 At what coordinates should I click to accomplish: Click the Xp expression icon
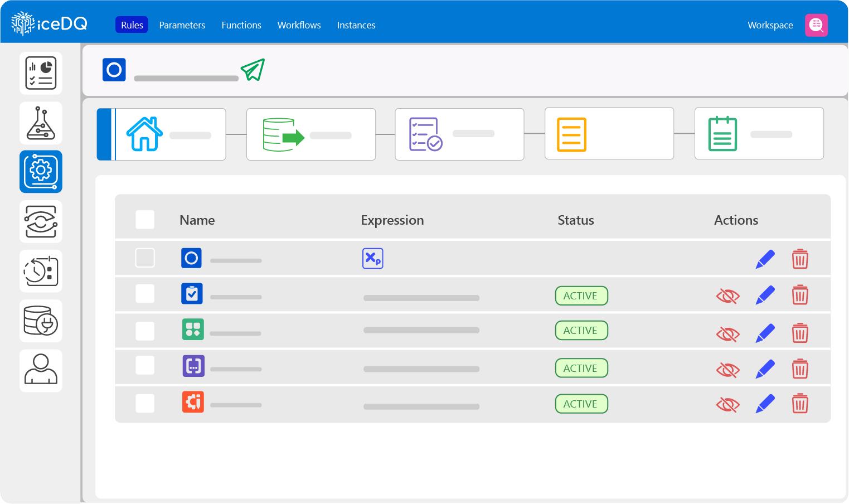pos(372,259)
